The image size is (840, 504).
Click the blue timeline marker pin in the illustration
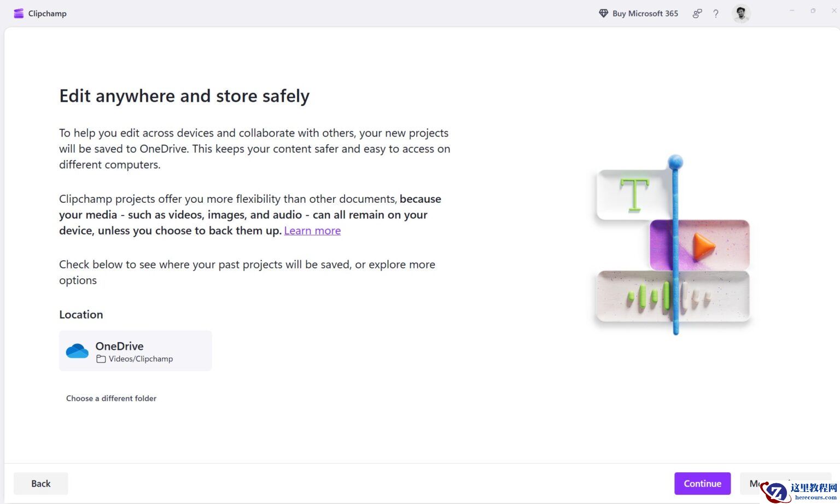point(676,161)
